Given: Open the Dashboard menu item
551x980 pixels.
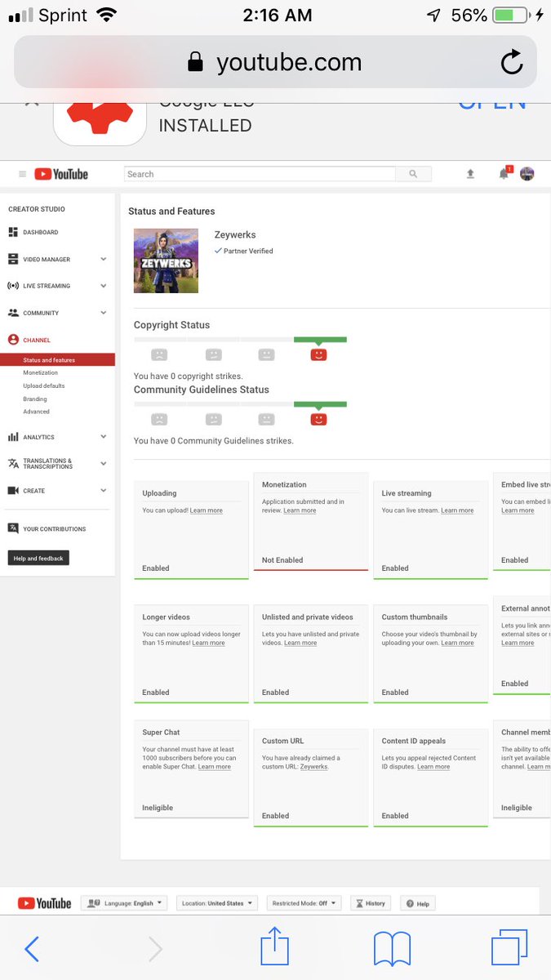Looking at the screenshot, I should click(40, 232).
